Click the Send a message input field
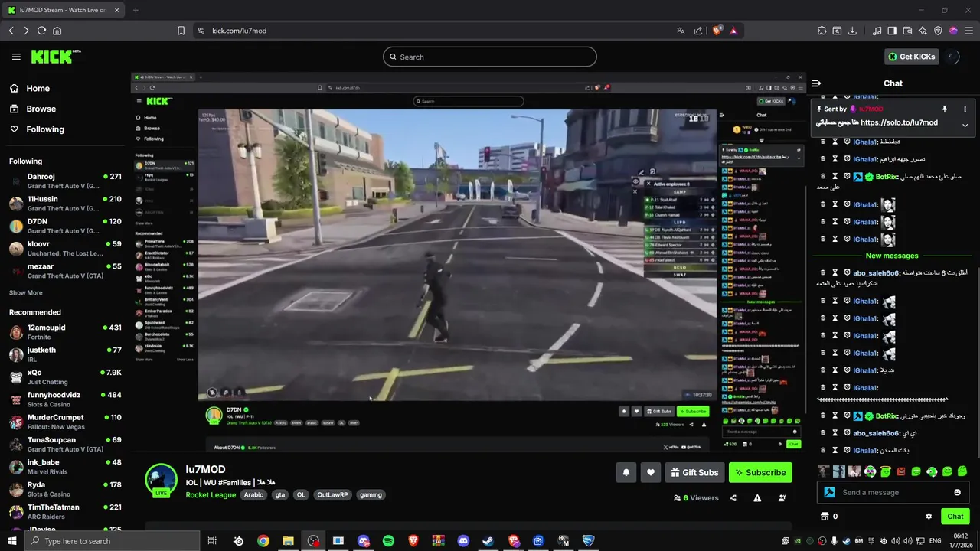The width and height of the screenshot is (980, 551). point(893,492)
